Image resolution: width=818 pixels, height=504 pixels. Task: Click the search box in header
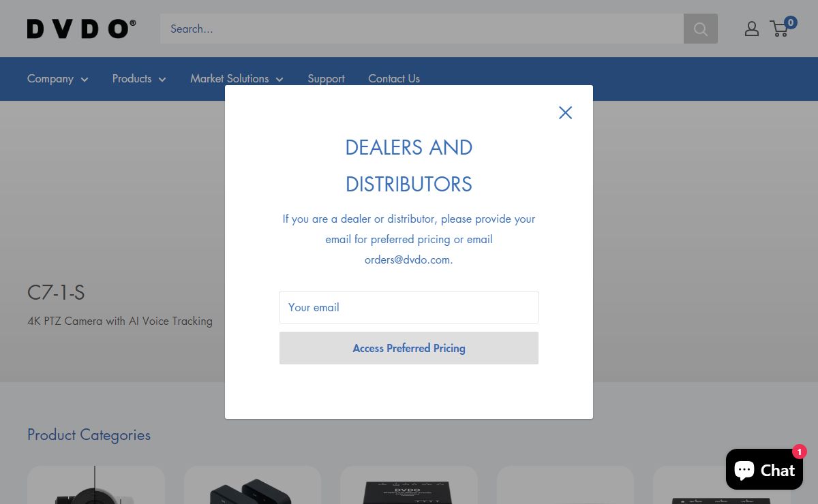click(x=422, y=29)
